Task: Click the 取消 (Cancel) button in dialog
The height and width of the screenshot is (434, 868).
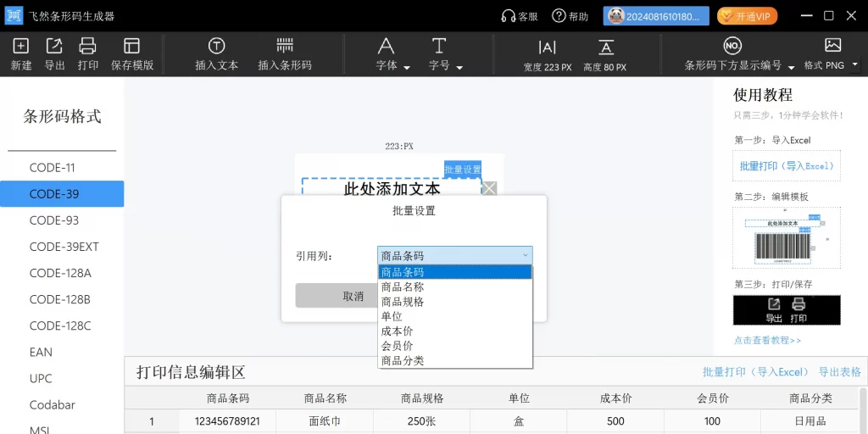Action: point(337,296)
